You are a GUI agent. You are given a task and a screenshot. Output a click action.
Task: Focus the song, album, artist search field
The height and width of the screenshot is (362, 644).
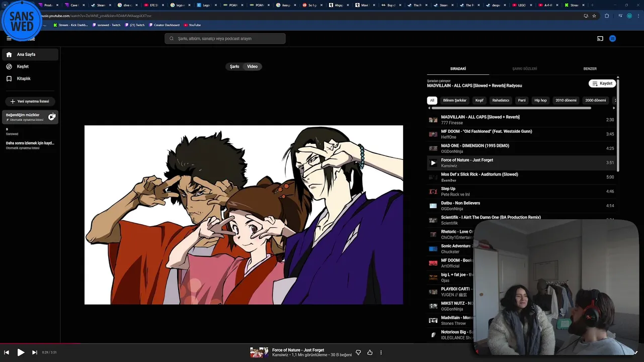(225, 38)
